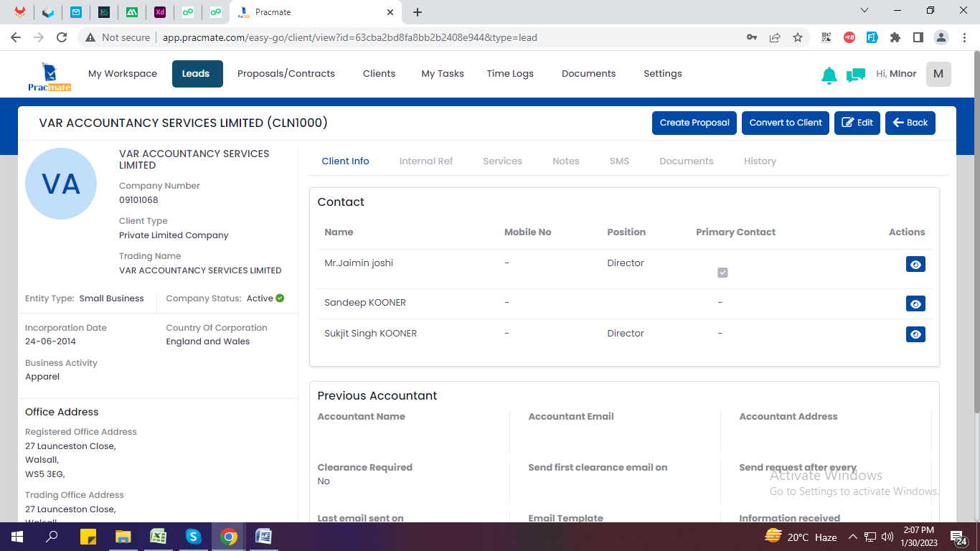Open the tab search dropdown arrow
The image size is (980, 551).
864,11
